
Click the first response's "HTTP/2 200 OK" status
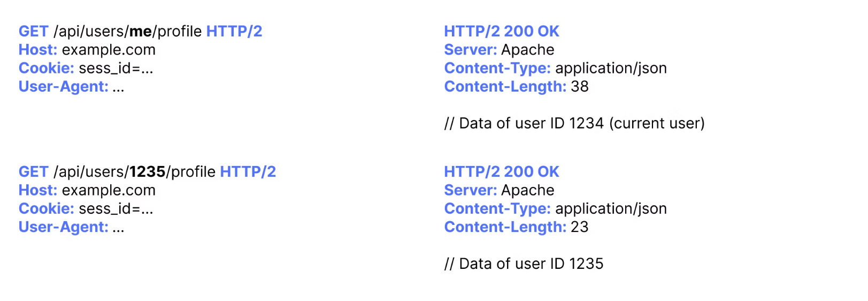tap(502, 32)
